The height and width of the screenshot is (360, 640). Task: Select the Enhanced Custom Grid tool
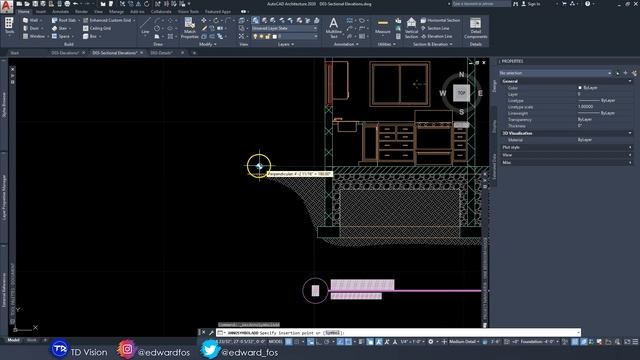(109, 20)
